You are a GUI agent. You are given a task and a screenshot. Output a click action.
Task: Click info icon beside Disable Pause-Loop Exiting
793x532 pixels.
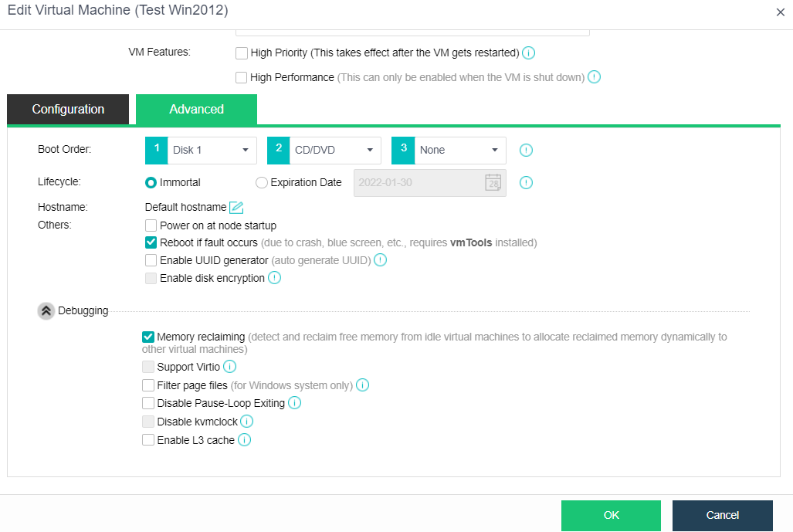[294, 403]
